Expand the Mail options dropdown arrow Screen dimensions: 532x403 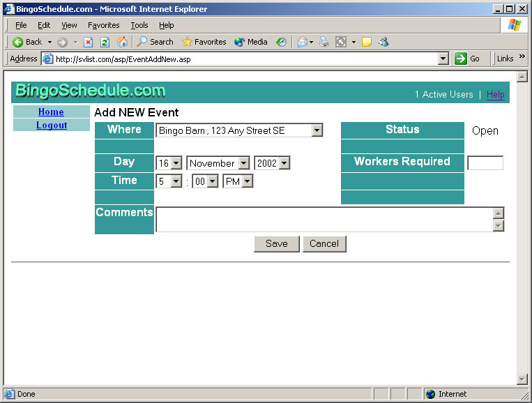point(311,42)
